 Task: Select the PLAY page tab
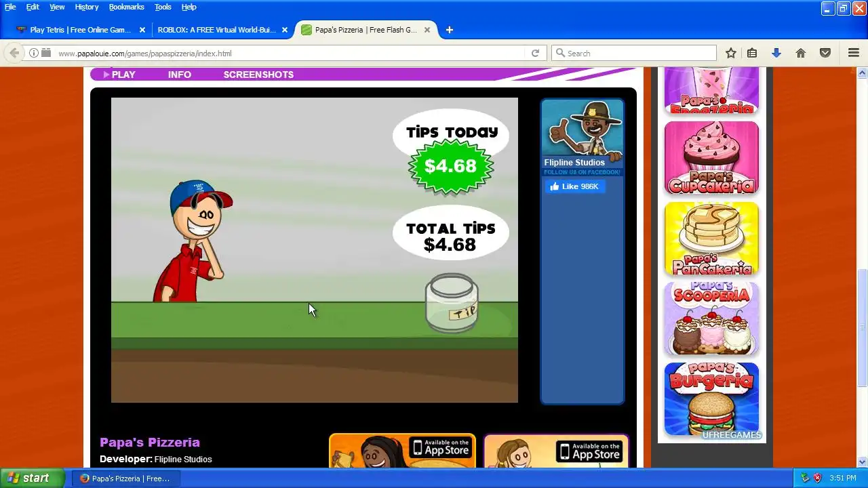[119, 75]
